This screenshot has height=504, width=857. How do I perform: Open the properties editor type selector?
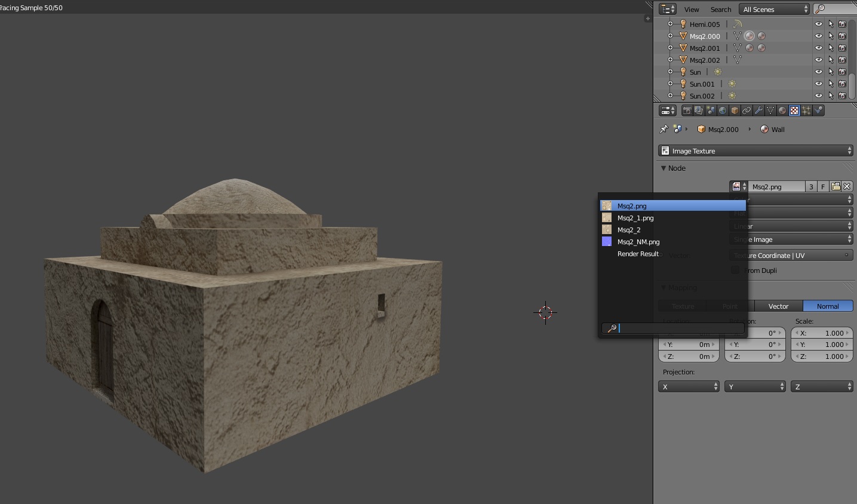pos(668,110)
